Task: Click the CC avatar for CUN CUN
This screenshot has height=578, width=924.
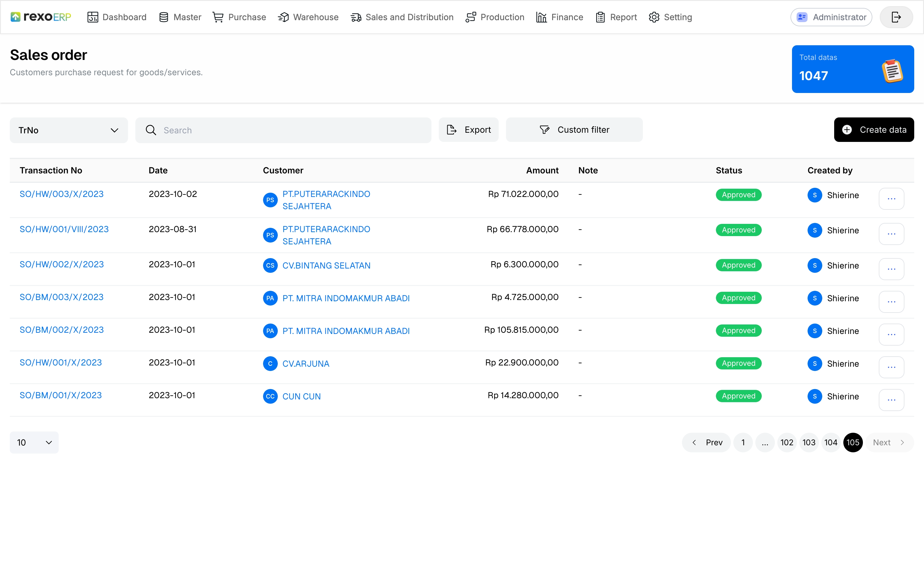Action: (x=270, y=396)
